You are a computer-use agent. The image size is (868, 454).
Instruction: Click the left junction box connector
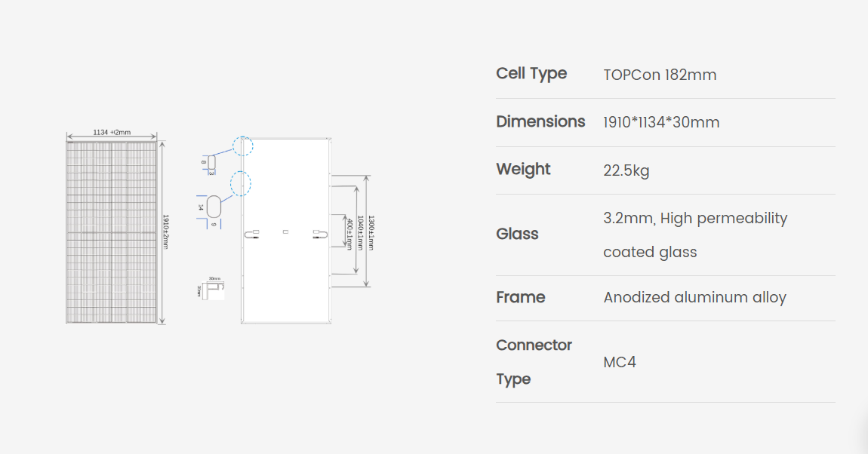[x=252, y=235]
